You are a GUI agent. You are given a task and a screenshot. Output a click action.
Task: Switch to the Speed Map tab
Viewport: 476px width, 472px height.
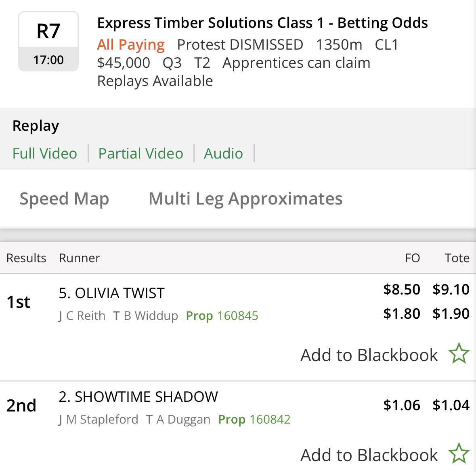point(64,198)
